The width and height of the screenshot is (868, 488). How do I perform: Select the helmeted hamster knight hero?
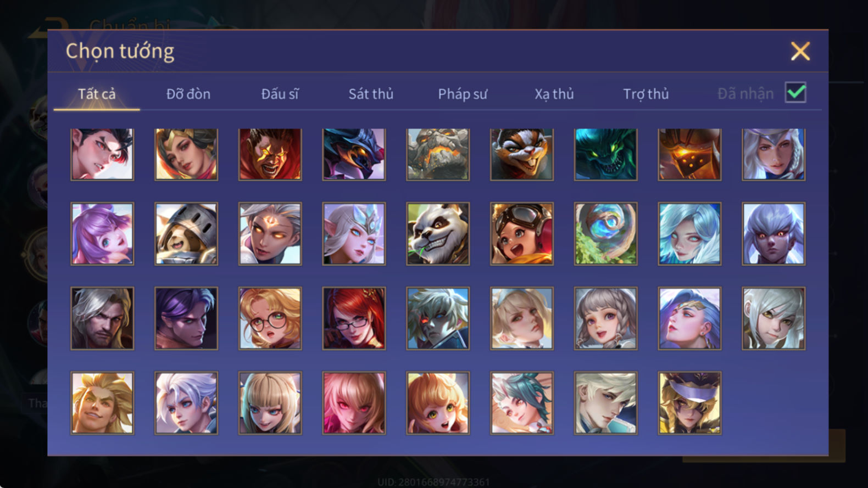coord(186,234)
